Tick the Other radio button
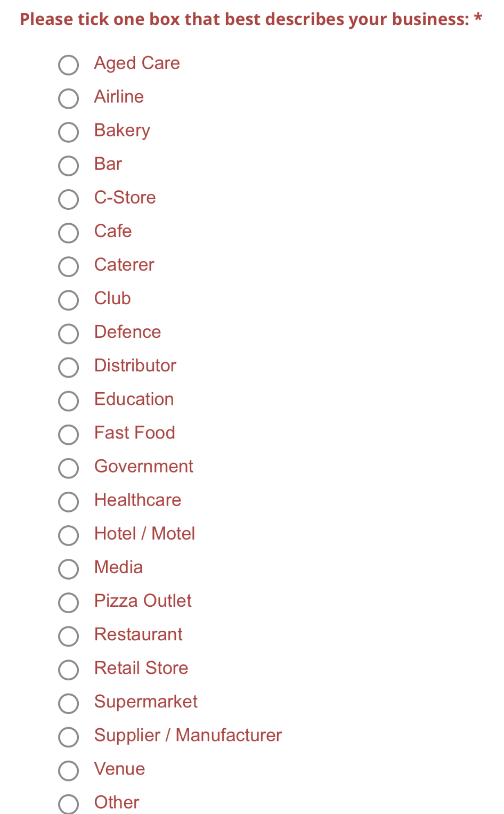The image size is (504, 814). point(68,804)
